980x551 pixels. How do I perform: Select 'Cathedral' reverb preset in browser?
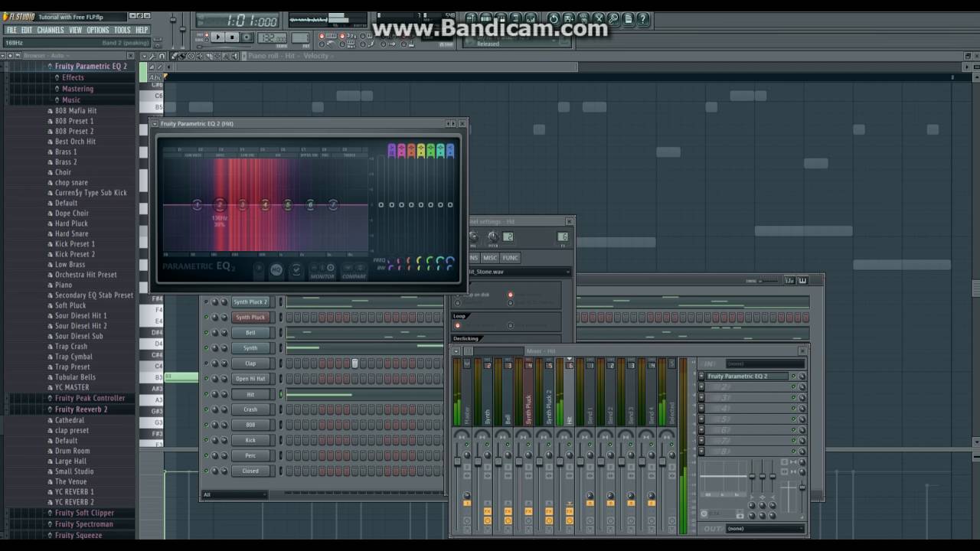(x=69, y=420)
